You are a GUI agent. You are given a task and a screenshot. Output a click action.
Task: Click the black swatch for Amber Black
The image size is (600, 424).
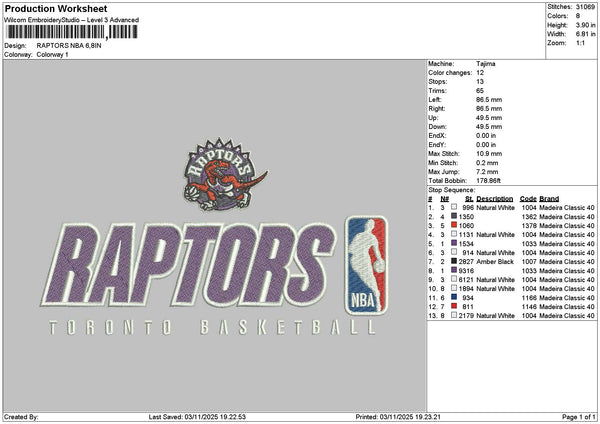pyautogui.click(x=454, y=261)
